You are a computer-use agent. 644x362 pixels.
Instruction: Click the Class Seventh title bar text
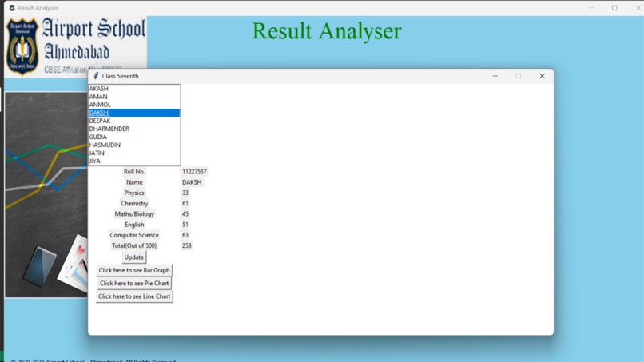[121, 76]
